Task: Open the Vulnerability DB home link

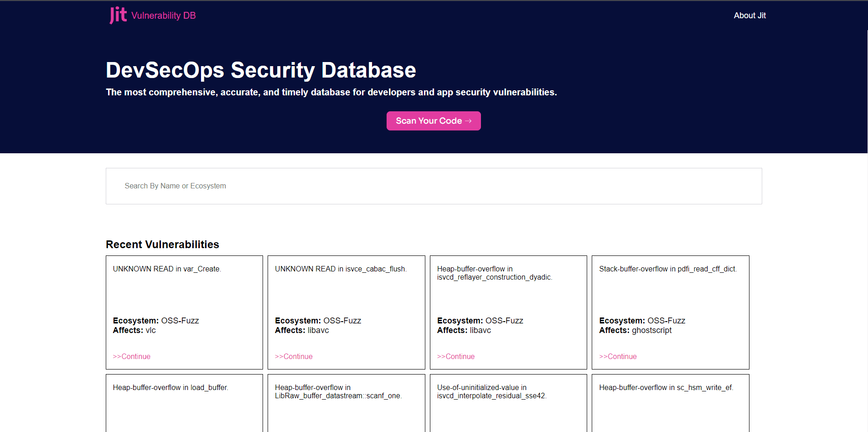Action: pos(163,16)
